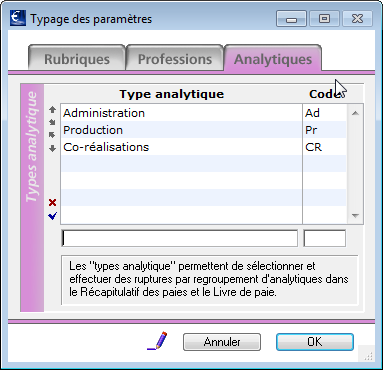Click the pencil edit icon
The height and width of the screenshot is (370, 383).
point(157,341)
